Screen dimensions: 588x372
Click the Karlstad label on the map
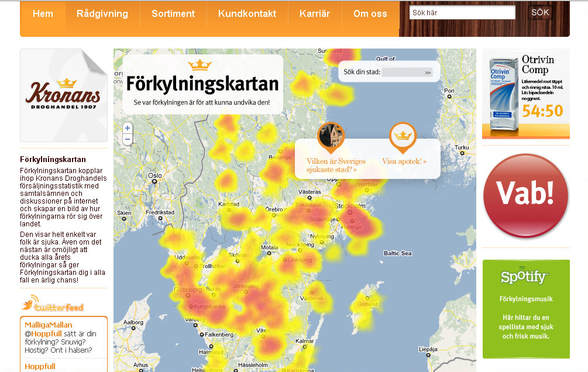[x=229, y=204]
